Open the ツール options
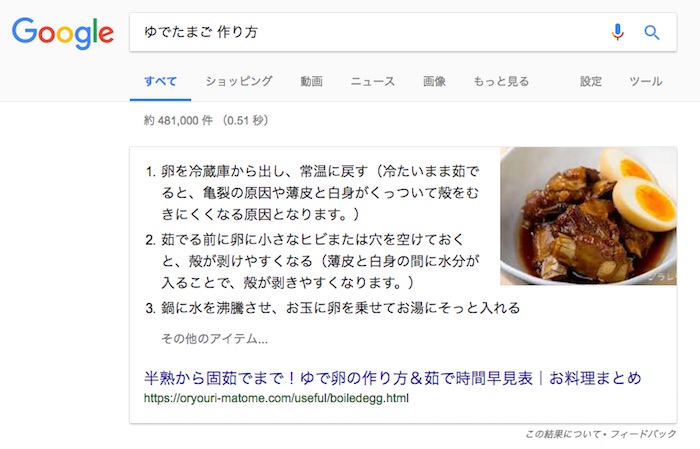The width and height of the screenshot is (700, 449). coord(646,81)
